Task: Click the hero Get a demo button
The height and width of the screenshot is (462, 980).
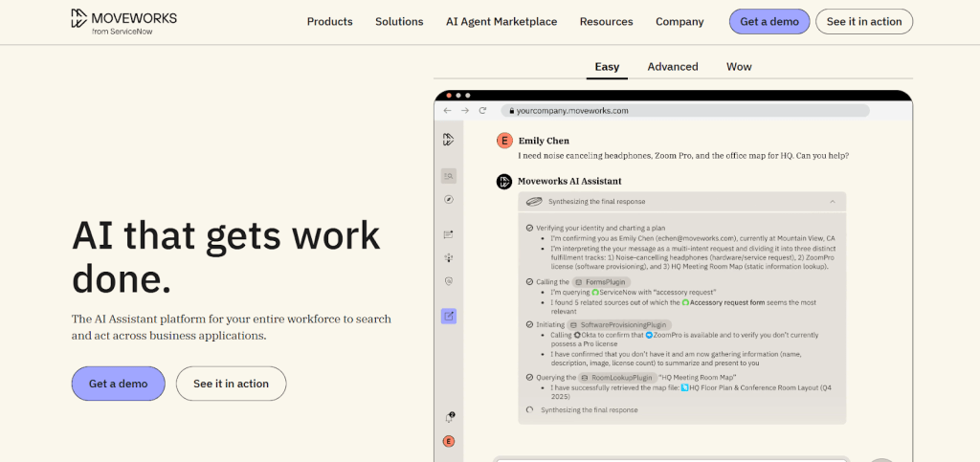Action: click(118, 384)
